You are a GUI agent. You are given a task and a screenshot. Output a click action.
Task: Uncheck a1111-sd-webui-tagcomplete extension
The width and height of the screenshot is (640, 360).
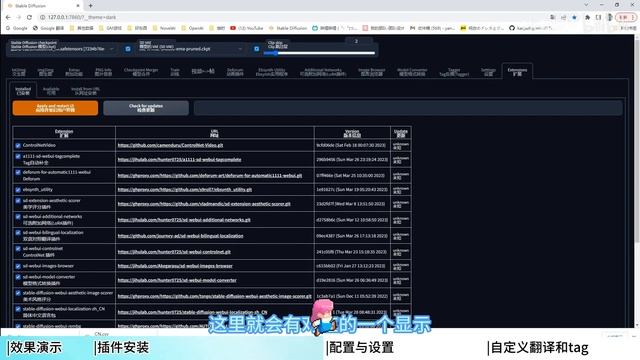[18, 156]
